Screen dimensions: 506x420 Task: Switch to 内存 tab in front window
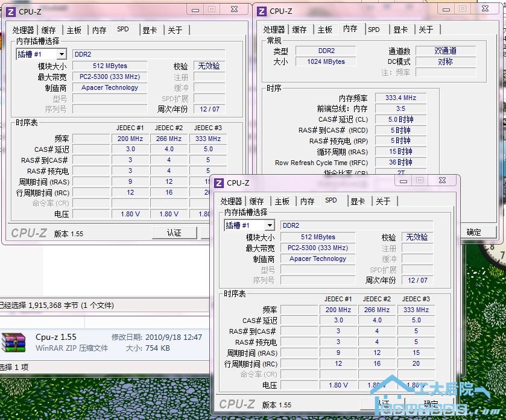pyautogui.click(x=307, y=201)
